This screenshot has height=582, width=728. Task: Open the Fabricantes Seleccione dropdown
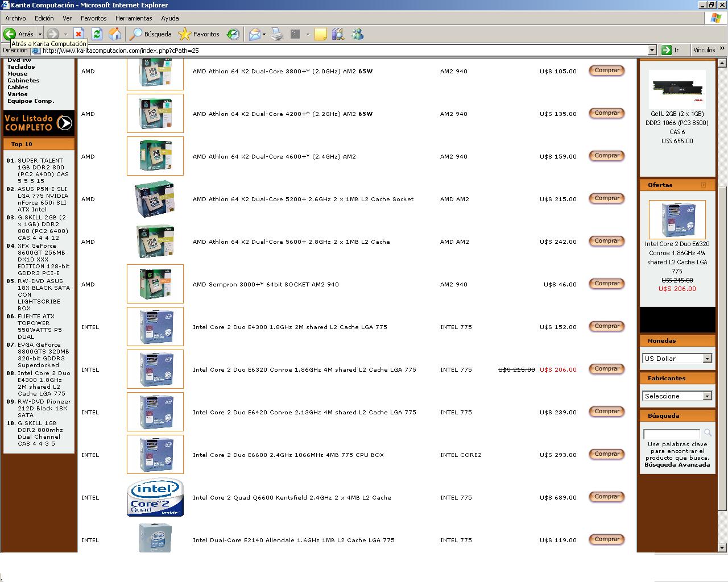[677, 396]
